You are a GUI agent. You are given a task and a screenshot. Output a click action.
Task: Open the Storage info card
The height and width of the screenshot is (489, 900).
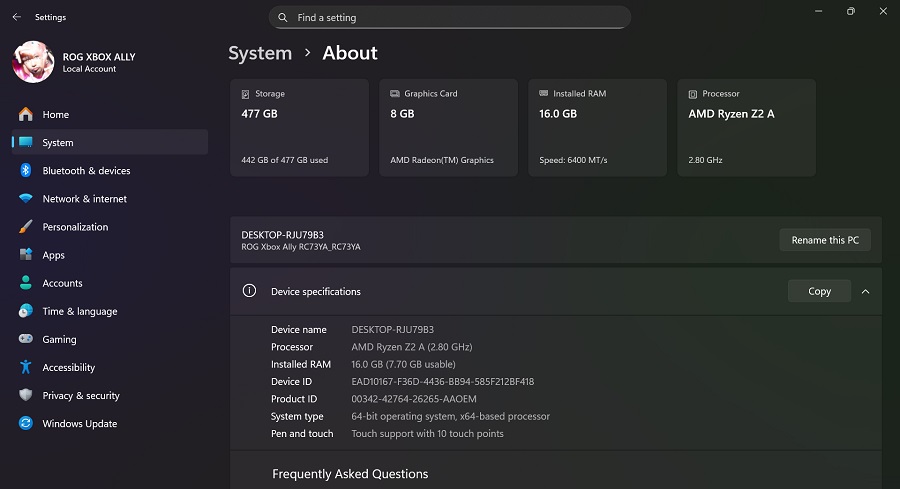(299, 128)
